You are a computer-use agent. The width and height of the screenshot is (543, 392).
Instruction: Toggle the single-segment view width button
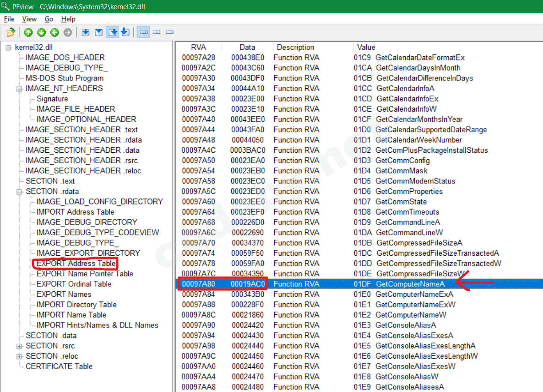click(170, 32)
